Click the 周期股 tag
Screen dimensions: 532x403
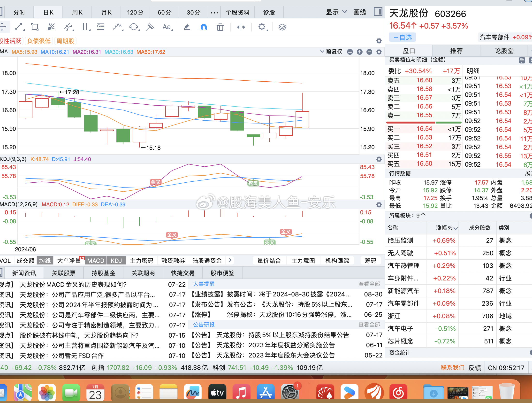pos(65,41)
